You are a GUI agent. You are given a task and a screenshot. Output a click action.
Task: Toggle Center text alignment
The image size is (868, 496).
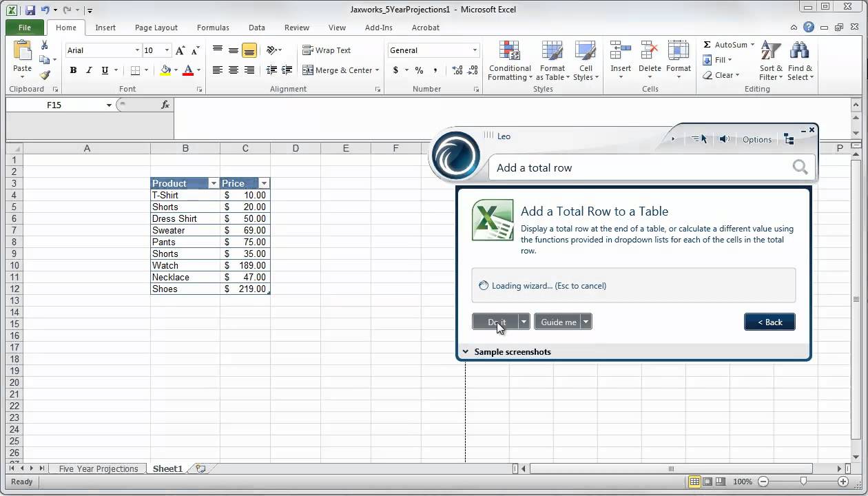click(234, 70)
